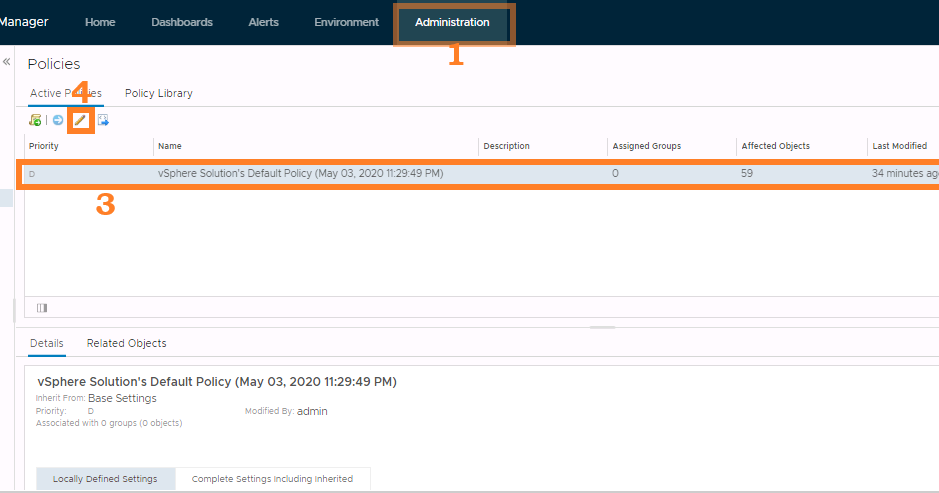Screen dimensions: 939x493
Task: Show Locally Defined Settings
Action: tap(105, 479)
